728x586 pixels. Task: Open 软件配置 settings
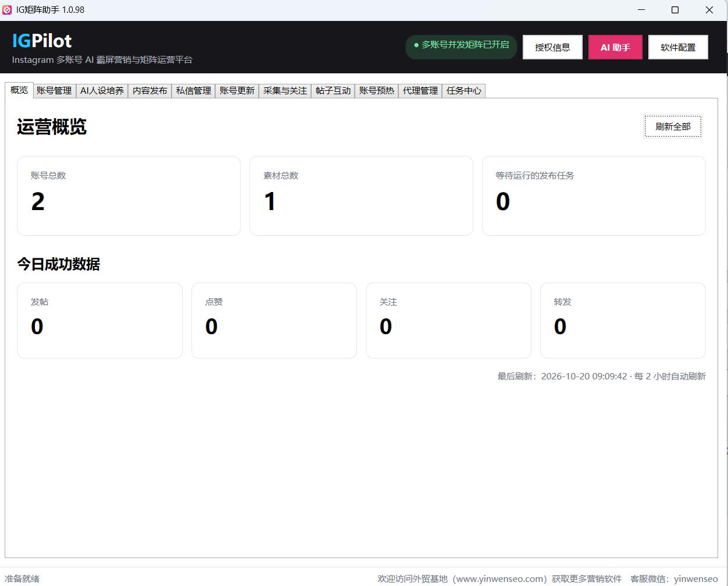point(678,47)
